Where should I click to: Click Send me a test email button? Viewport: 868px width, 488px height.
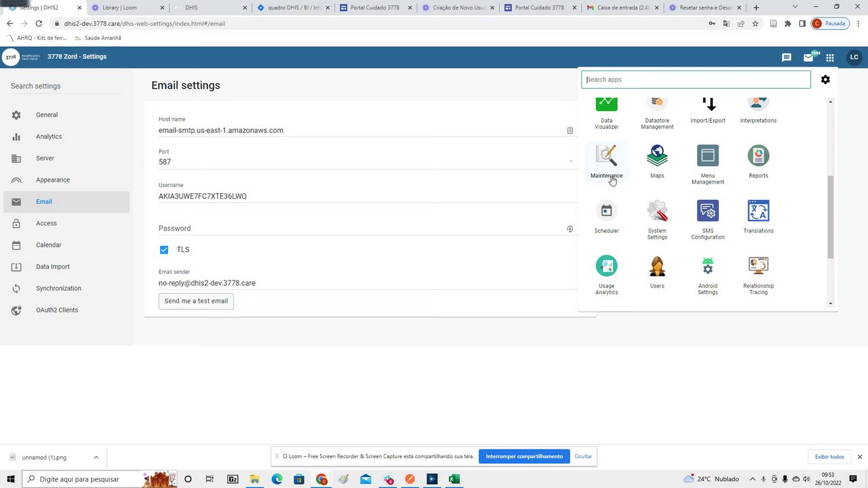tap(196, 301)
